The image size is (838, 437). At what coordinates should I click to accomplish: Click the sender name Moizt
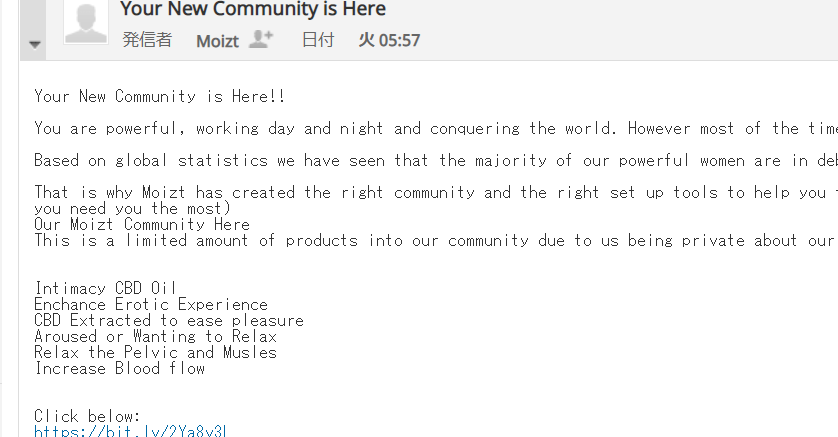217,41
